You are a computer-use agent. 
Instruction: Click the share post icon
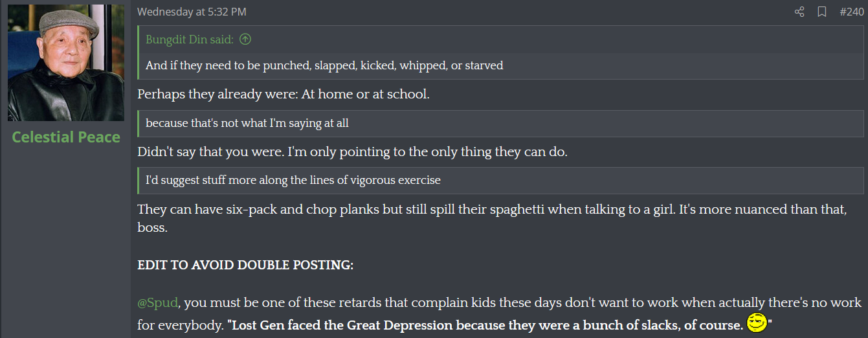(799, 12)
